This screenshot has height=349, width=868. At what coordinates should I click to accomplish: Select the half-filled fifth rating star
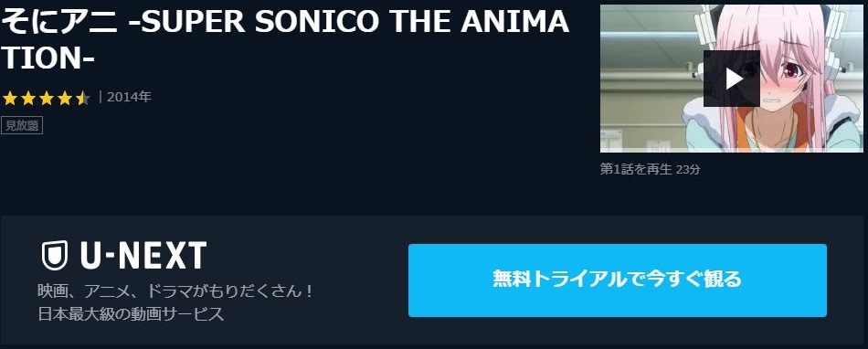coord(82,99)
